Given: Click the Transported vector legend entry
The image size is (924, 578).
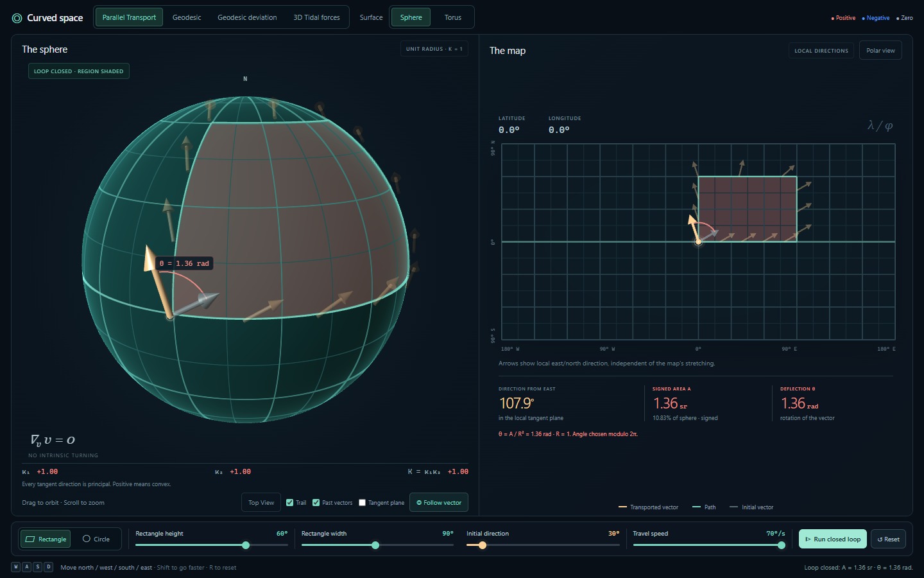Looking at the screenshot, I should (x=648, y=507).
